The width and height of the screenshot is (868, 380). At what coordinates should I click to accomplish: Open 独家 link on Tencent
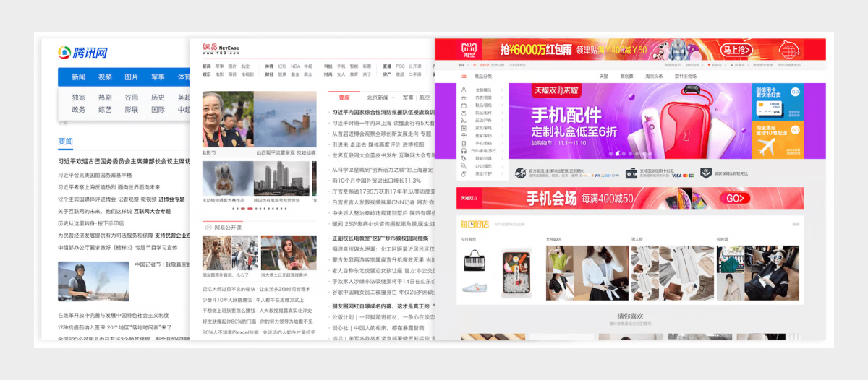point(79,98)
